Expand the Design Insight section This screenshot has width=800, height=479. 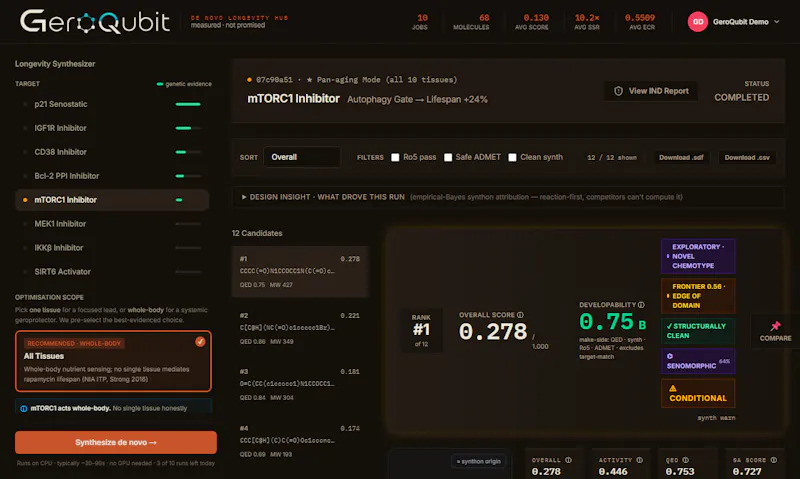point(509,197)
